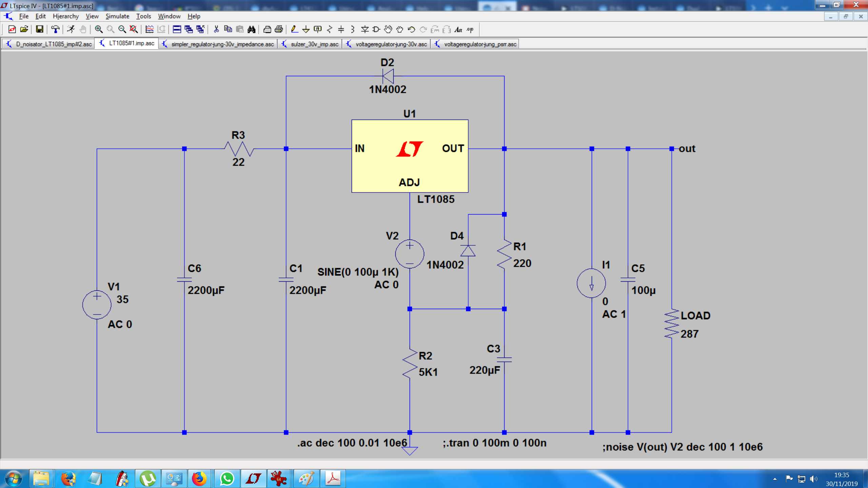Open a file with the folder icon

click(24, 29)
